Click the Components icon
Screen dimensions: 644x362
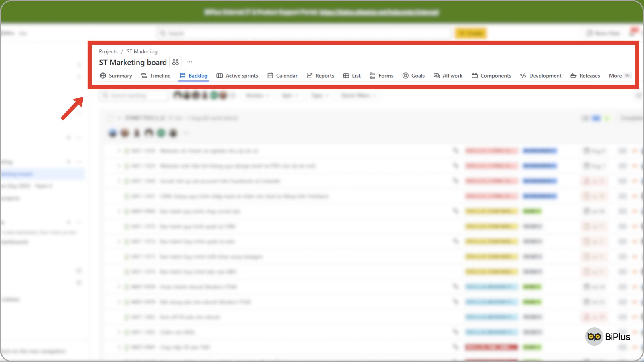(x=475, y=76)
